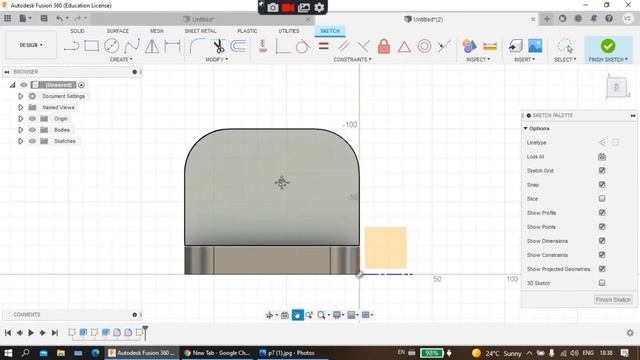Open the MODIFY dropdown menu
The image size is (640, 360).
[216, 60]
